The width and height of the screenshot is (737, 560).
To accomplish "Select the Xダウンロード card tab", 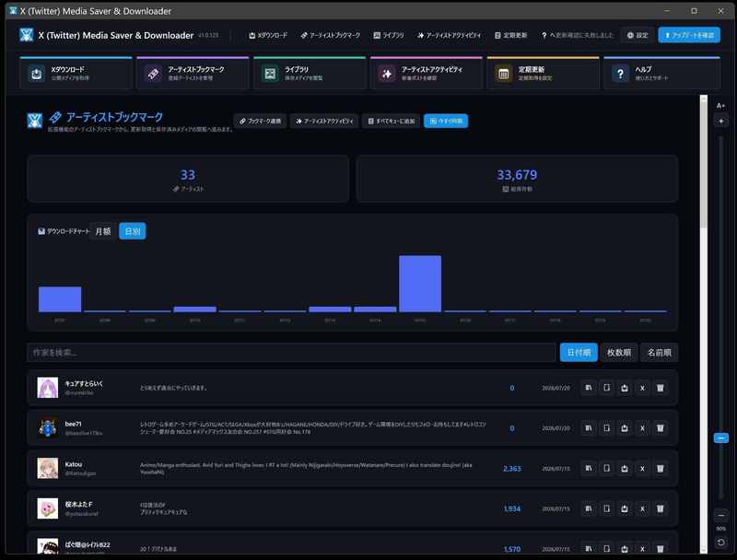I will click(76, 74).
